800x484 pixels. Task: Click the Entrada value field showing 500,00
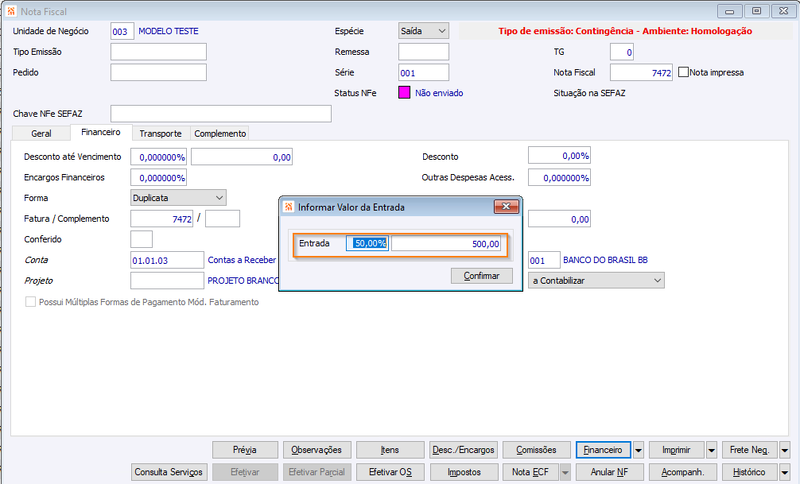[x=446, y=244]
